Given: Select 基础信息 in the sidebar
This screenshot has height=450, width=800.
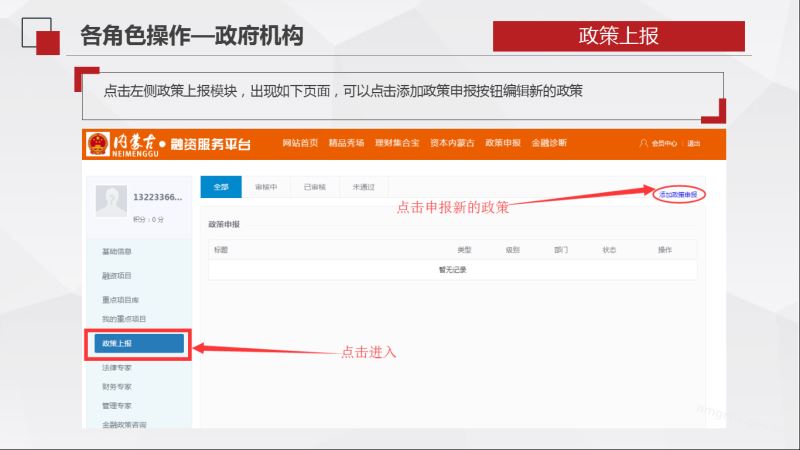Looking at the screenshot, I should point(117,251).
